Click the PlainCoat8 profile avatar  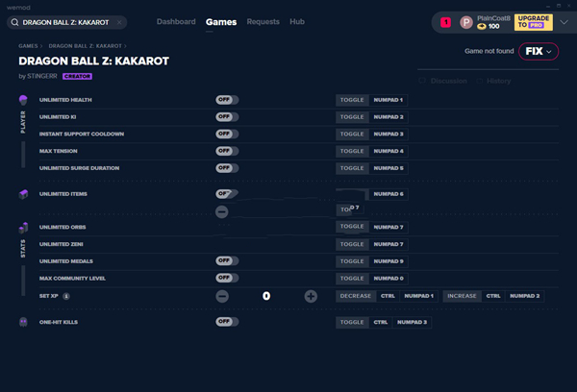466,22
